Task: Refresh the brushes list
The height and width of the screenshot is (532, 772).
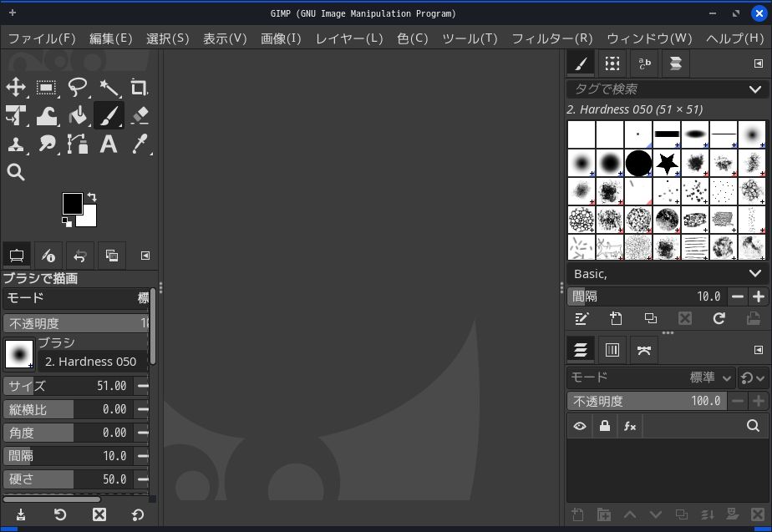Action: pyautogui.click(x=719, y=319)
